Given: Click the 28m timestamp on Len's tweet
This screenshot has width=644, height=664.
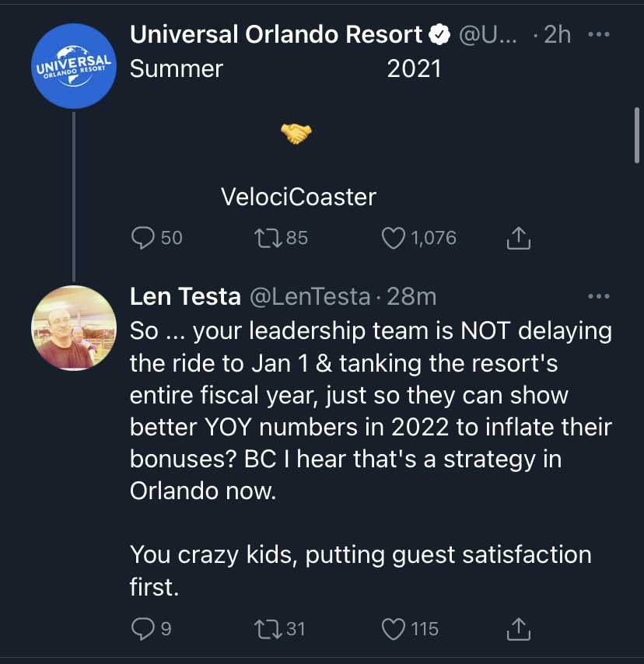Looking at the screenshot, I should pos(411,296).
